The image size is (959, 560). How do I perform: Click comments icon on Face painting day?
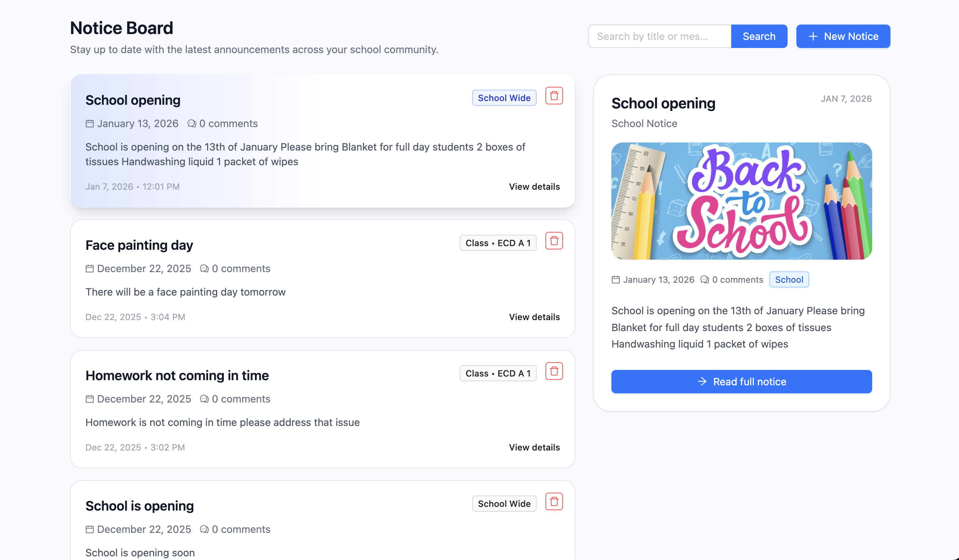(204, 268)
